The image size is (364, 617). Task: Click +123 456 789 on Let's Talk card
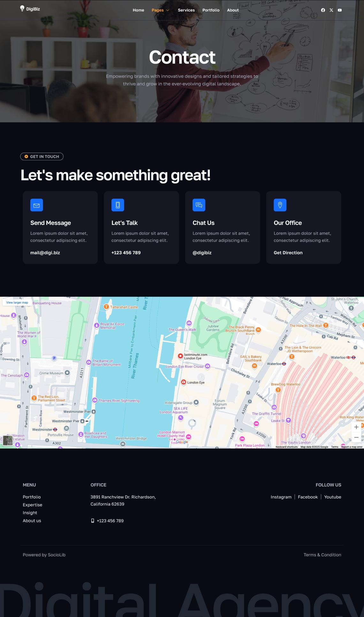126,252
